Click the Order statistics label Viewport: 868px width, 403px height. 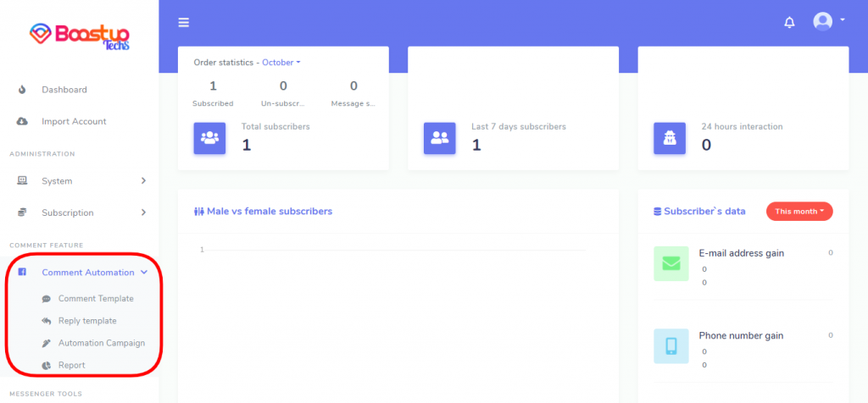[x=224, y=63]
